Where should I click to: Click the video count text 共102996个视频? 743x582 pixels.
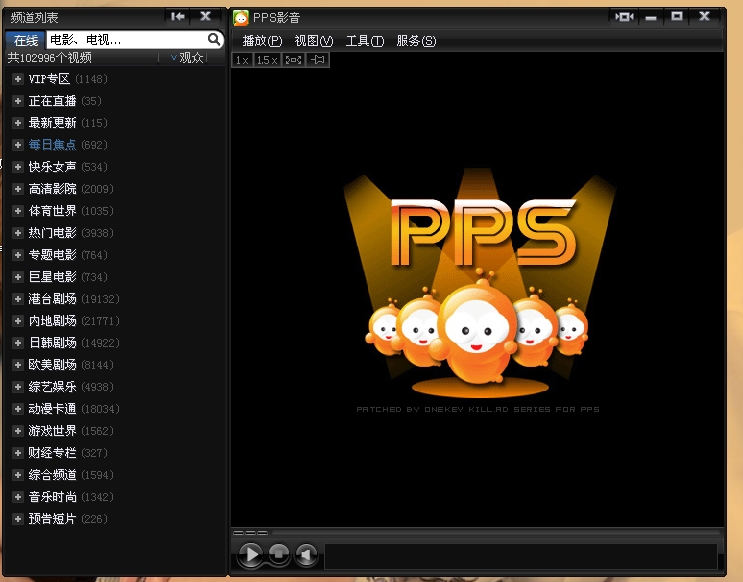(x=49, y=58)
